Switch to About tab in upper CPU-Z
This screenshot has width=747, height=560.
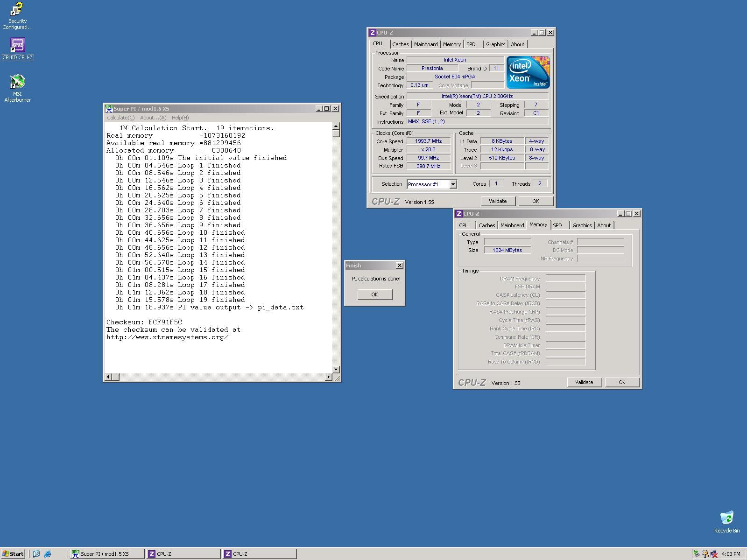tap(517, 44)
